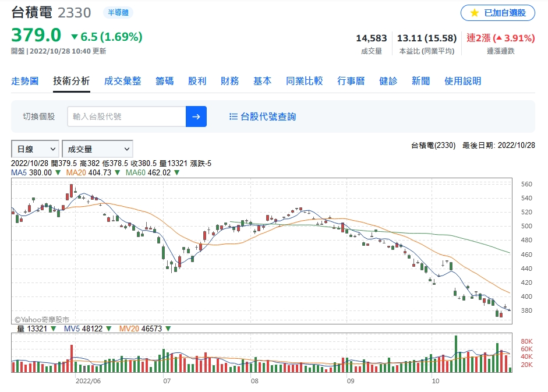Click the triangle next to 量 13321
Screen dimensions: 548x392
(x=53, y=329)
